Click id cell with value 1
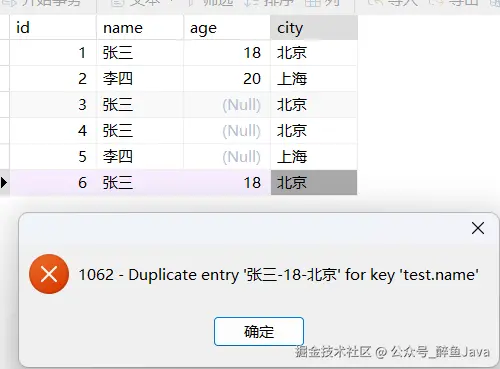The width and height of the screenshot is (500, 369). (x=53, y=53)
